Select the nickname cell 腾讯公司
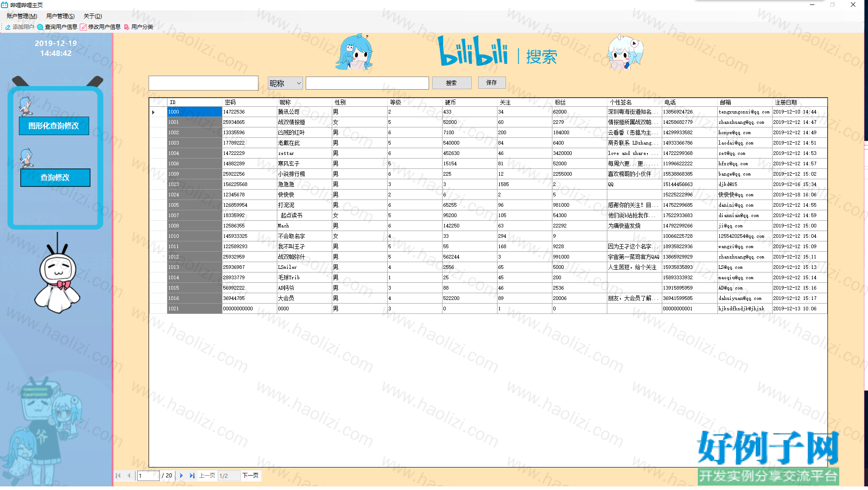The image size is (868, 490). pyautogui.click(x=304, y=112)
